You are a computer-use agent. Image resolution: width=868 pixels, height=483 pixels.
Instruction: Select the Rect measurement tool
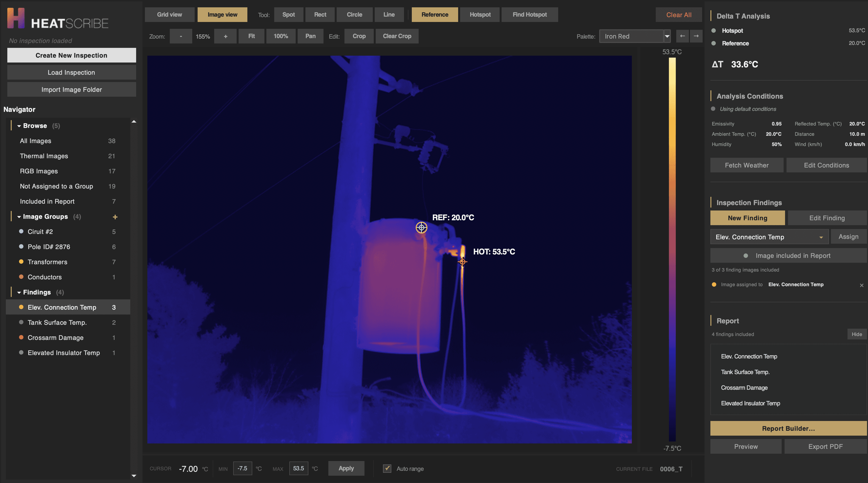pyautogui.click(x=320, y=14)
